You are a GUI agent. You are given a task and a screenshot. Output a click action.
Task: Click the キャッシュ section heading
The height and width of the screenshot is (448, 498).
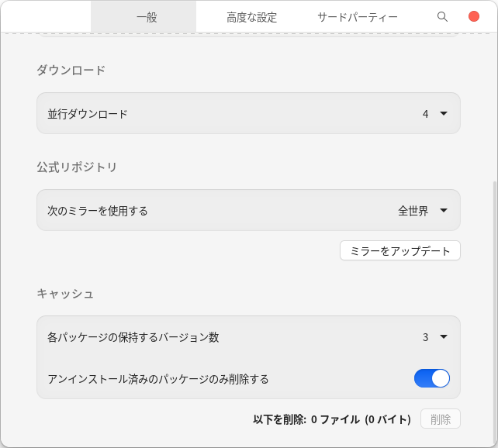click(x=65, y=294)
